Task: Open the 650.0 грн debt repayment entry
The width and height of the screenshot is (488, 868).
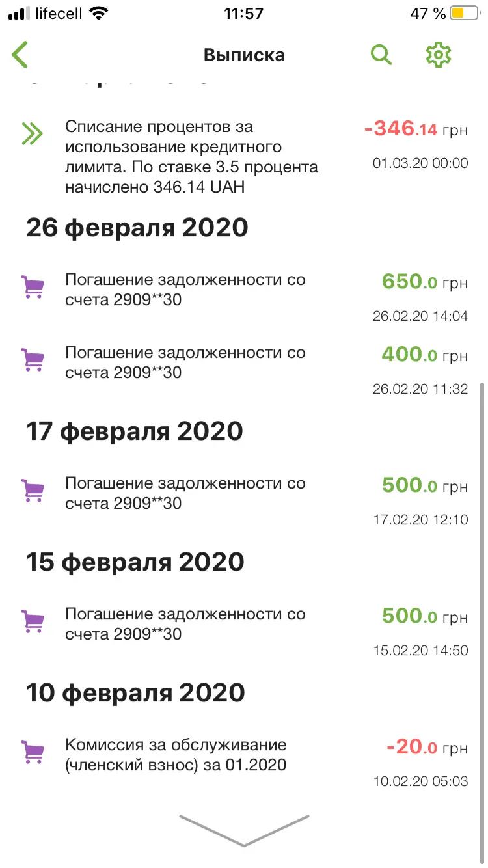Action: 185,290
